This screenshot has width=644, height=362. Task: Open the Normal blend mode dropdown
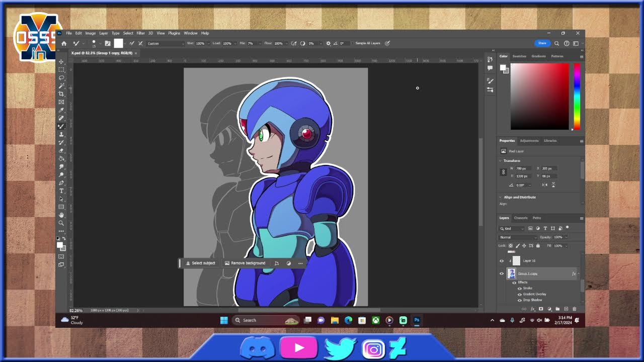click(518, 237)
